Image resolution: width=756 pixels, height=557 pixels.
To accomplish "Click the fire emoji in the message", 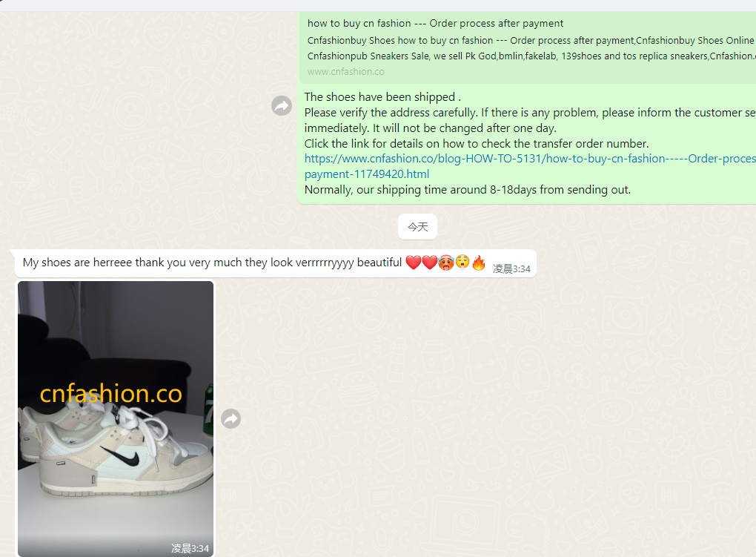I will coord(479,263).
